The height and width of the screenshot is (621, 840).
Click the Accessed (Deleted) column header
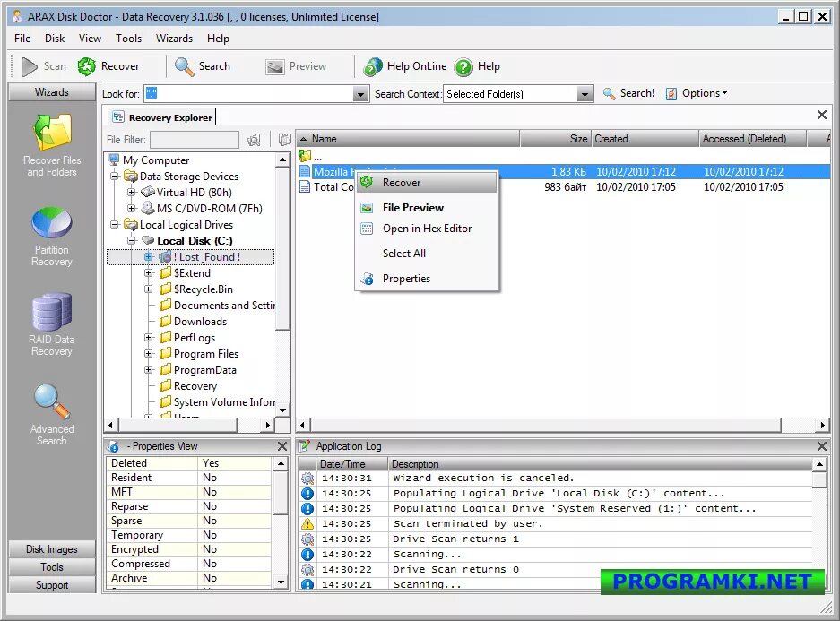(x=752, y=139)
